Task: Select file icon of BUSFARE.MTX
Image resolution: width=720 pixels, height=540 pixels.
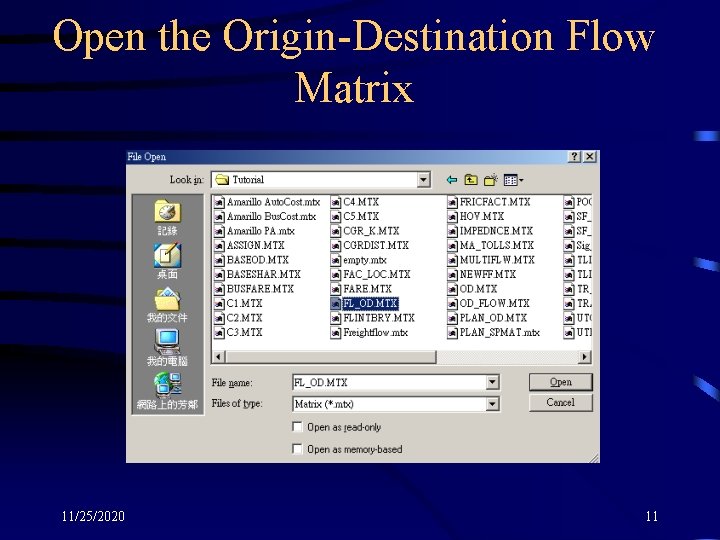Action: (219, 289)
